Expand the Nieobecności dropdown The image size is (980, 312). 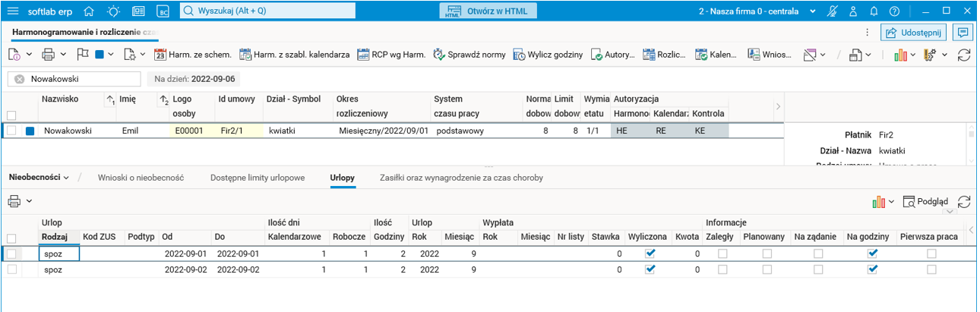[x=39, y=177]
